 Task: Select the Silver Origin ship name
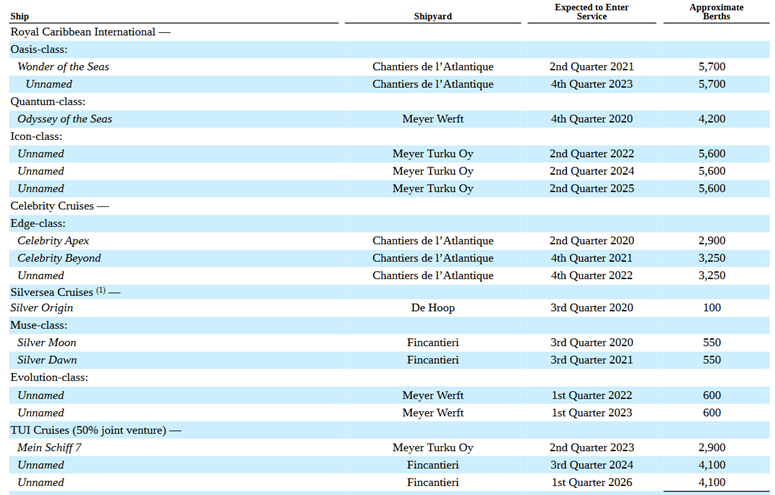(45, 308)
